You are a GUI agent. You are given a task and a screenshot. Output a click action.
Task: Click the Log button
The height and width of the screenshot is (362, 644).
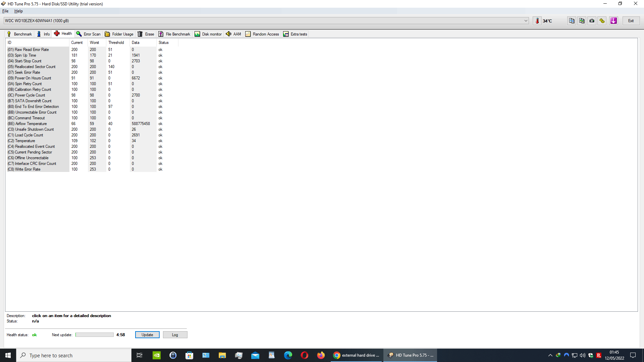(175, 335)
